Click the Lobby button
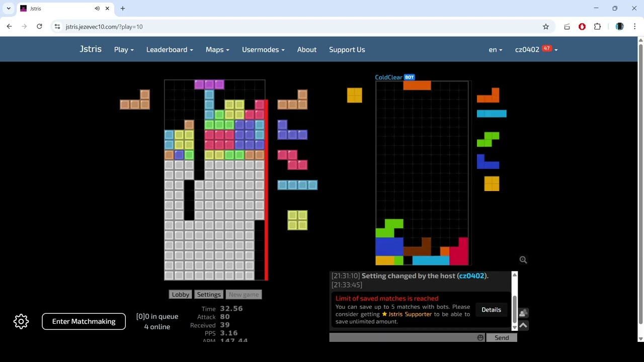The image size is (644, 362). pyautogui.click(x=181, y=295)
